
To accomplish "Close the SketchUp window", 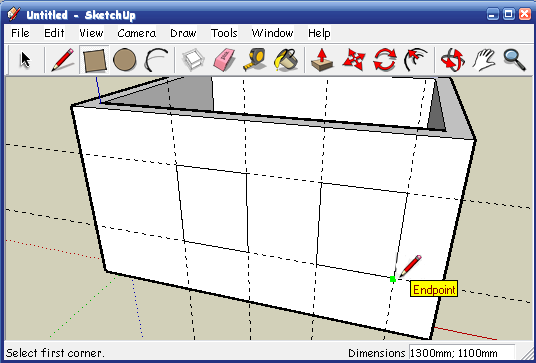I will [525, 14].
